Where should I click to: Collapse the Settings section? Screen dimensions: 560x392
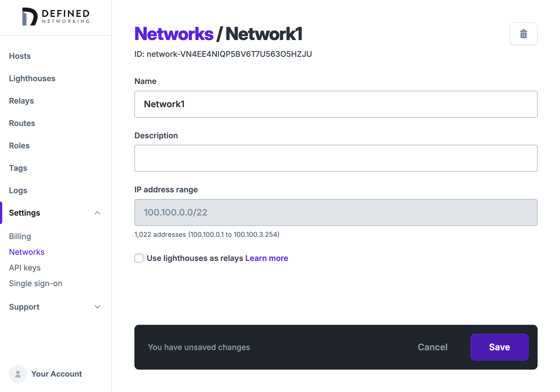pos(97,213)
